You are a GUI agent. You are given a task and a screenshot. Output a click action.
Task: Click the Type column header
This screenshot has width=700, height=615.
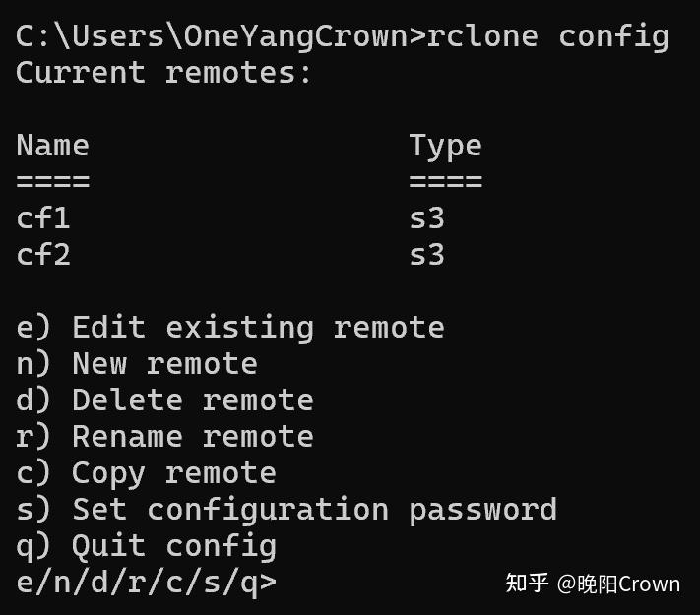pos(445,146)
